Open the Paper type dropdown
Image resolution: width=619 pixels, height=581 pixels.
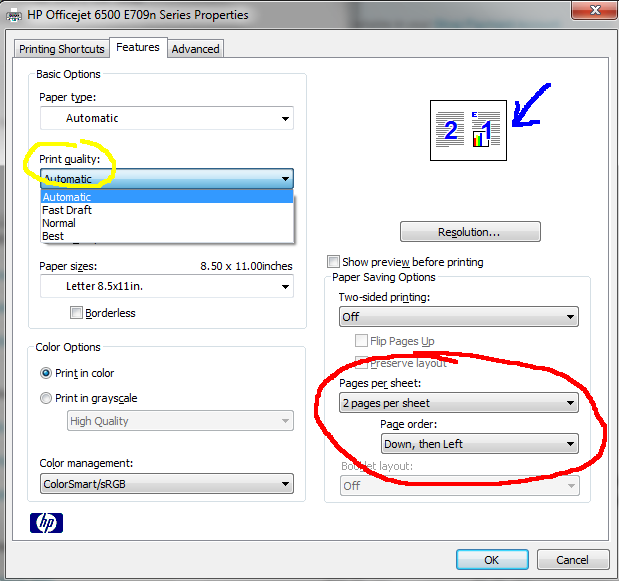pos(167,118)
